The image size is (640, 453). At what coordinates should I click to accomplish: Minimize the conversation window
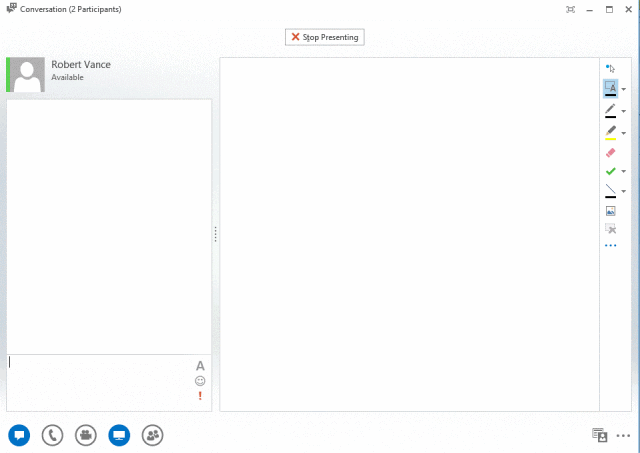pos(589,10)
